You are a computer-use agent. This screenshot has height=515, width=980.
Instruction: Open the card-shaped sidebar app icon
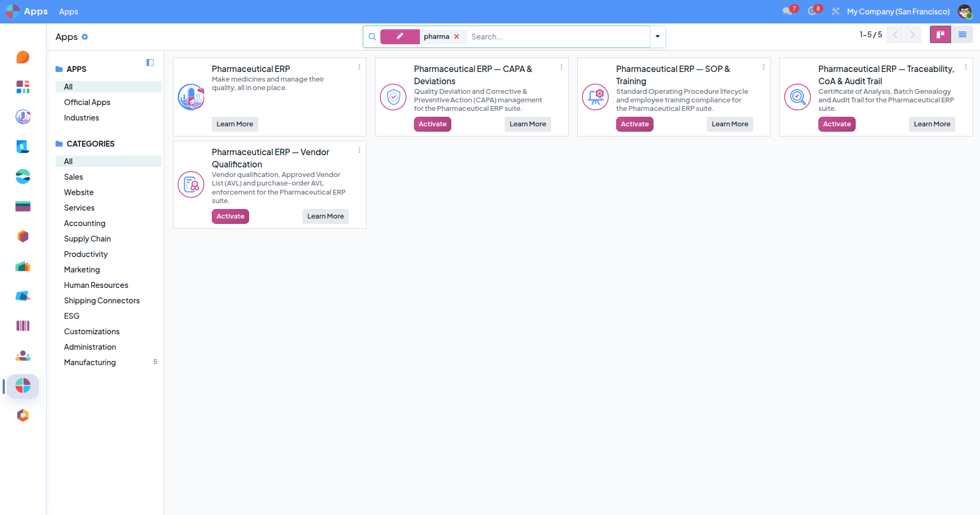coord(23,206)
